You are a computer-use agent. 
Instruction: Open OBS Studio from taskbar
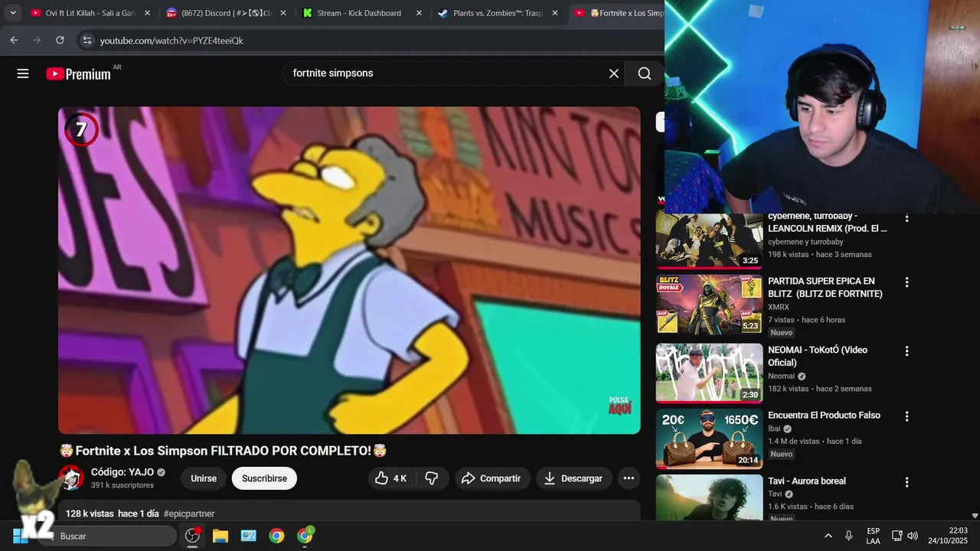click(192, 536)
